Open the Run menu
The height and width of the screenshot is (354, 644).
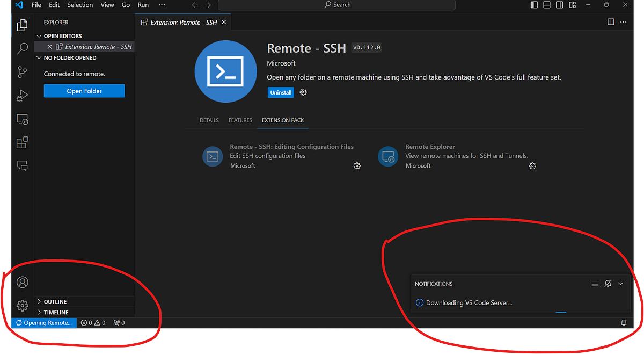143,5
